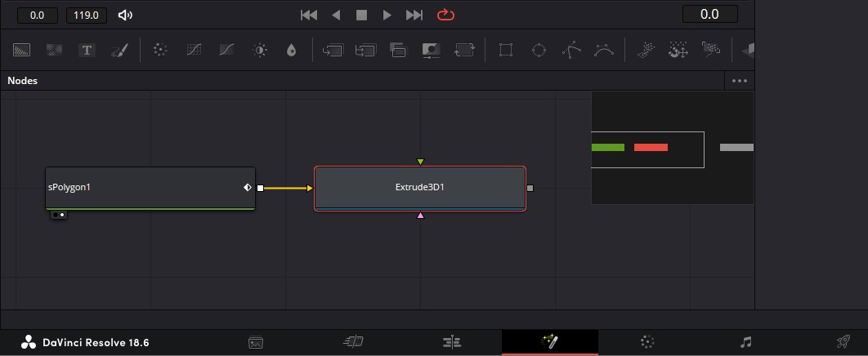
Task: Add a Background node from the toolbar
Action: (21, 51)
